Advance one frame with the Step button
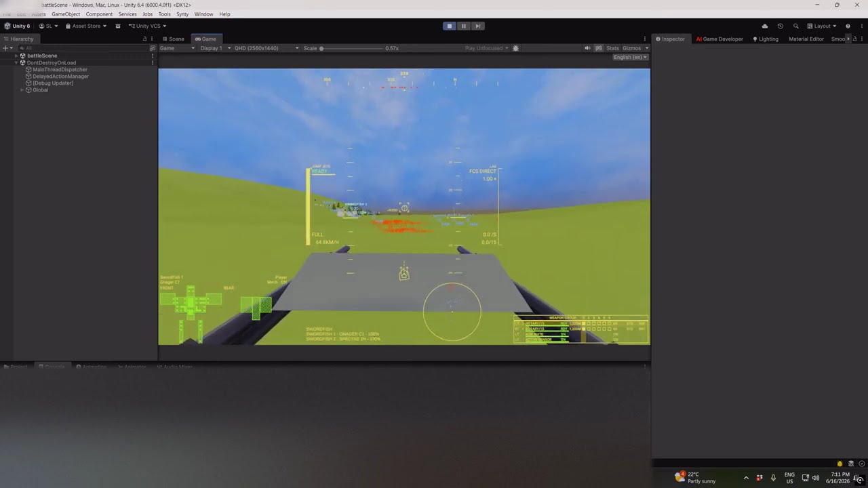The height and width of the screenshot is (488, 868). (x=478, y=26)
